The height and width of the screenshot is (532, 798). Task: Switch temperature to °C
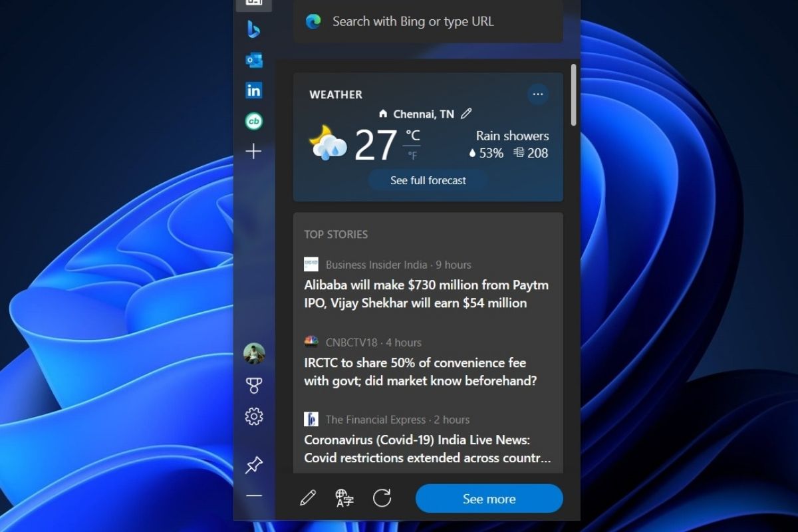(x=413, y=136)
